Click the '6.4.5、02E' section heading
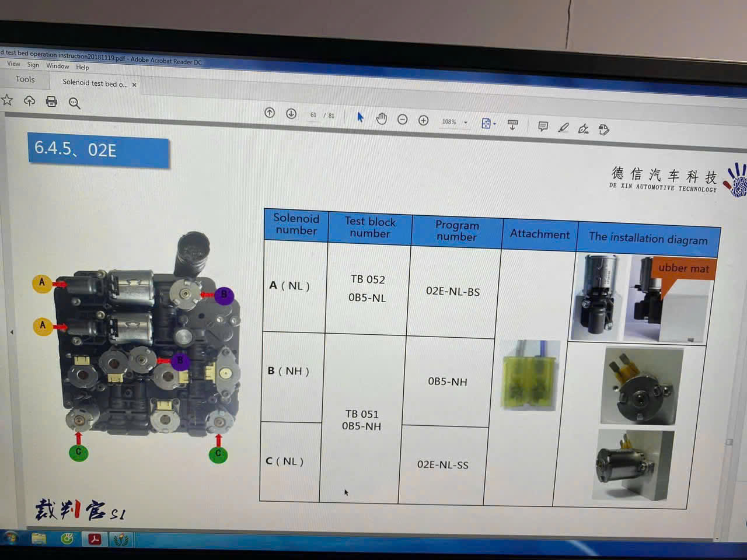The height and width of the screenshot is (560, 747). (x=98, y=149)
